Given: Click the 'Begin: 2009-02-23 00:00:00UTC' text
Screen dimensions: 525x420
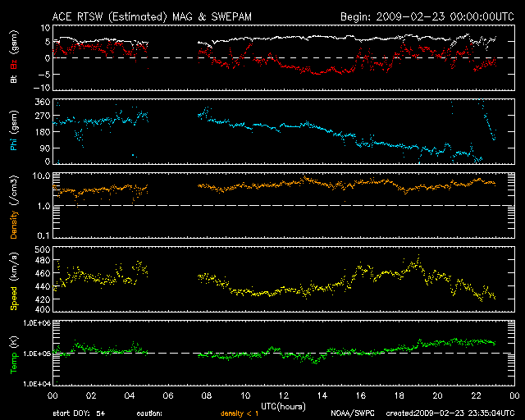Looking at the screenshot, I should tap(427, 16).
